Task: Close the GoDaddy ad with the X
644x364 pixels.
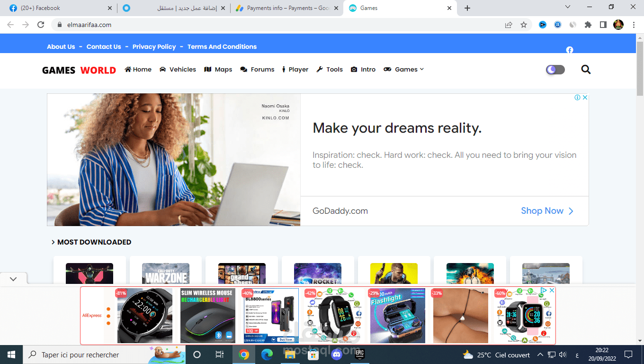Action: pos(585,98)
